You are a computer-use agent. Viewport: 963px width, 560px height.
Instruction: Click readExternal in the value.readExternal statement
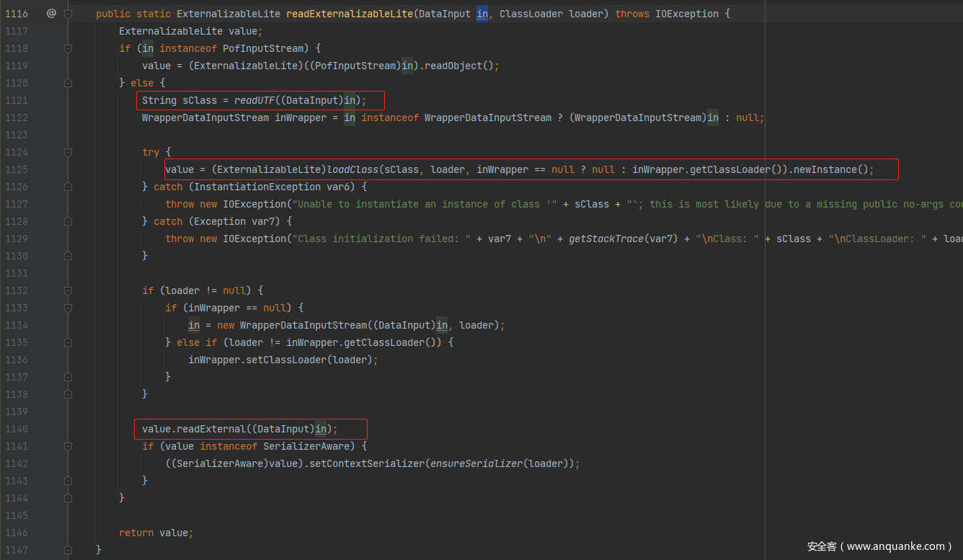tap(211, 429)
